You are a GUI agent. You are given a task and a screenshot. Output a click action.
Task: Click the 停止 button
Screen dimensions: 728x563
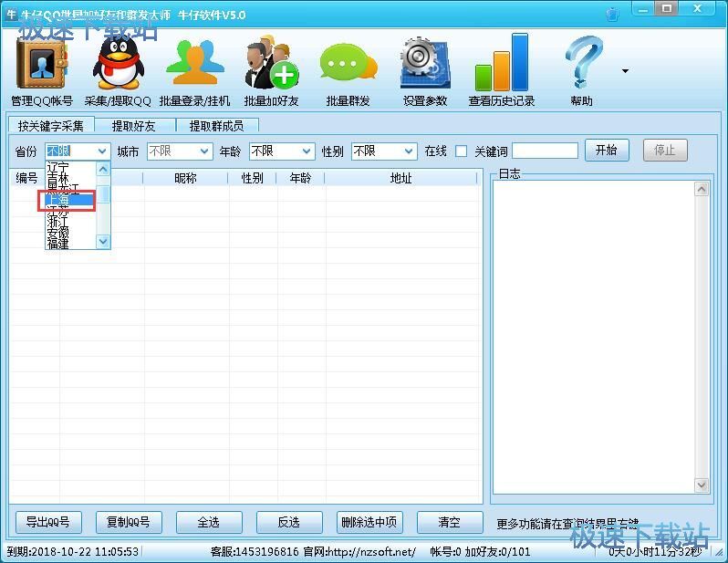pos(665,150)
